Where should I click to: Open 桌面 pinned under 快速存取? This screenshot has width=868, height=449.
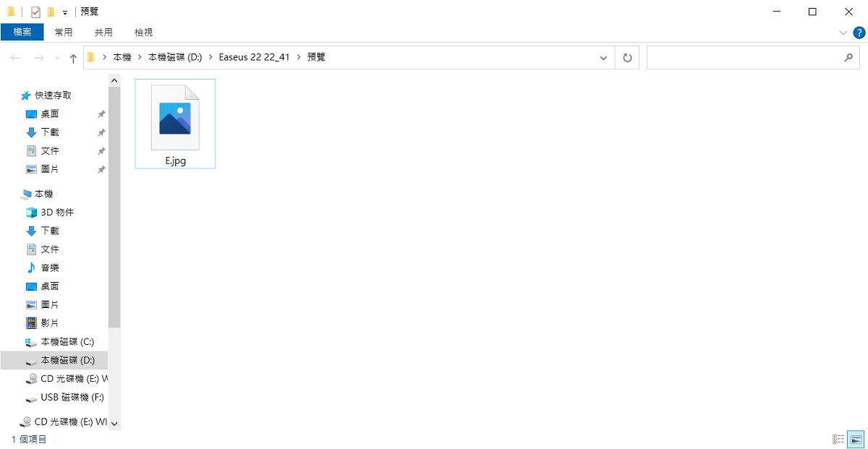click(50, 114)
